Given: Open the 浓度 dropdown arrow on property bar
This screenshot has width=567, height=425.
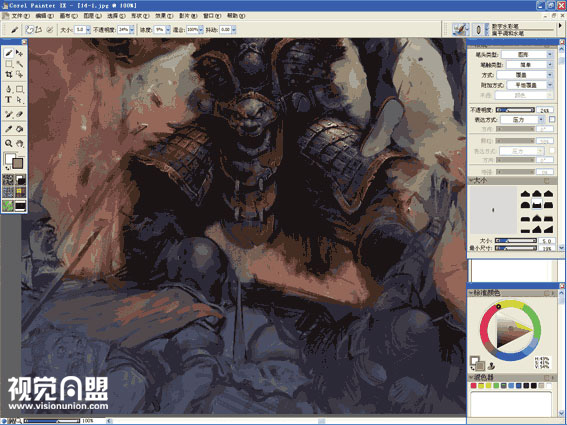Looking at the screenshot, I should click(x=168, y=30).
